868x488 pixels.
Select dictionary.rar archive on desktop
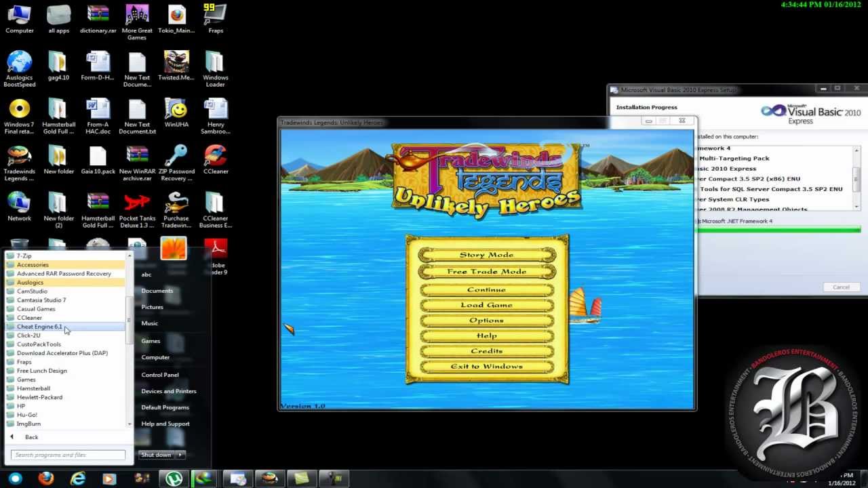pos(98,19)
